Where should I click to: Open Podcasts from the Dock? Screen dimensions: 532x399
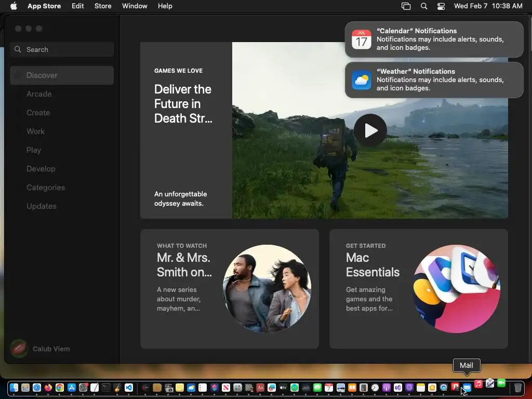(387, 388)
